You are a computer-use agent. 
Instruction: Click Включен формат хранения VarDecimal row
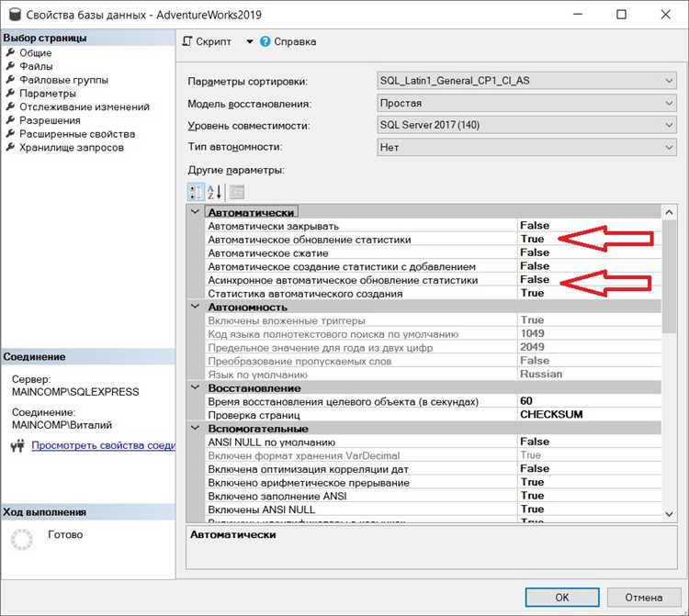click(x=434, y=455)
